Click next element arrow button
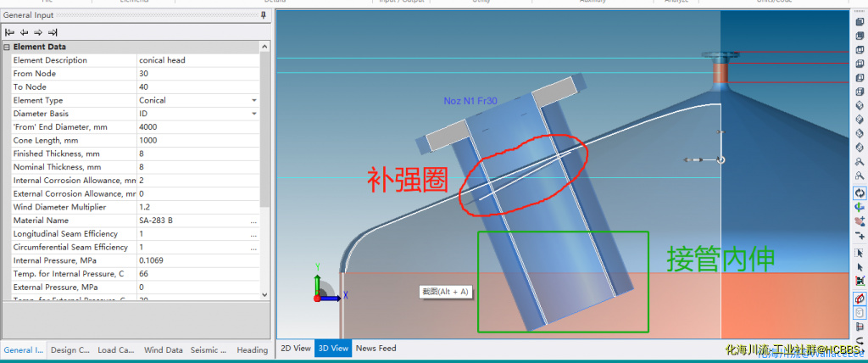868x363 pixels. coord(38,31)
